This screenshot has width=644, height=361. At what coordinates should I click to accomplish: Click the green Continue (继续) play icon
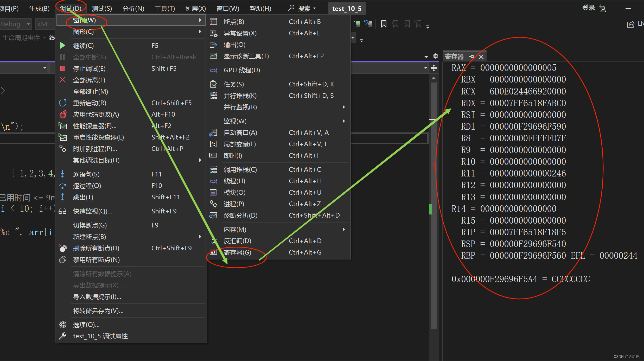[62, 46]
